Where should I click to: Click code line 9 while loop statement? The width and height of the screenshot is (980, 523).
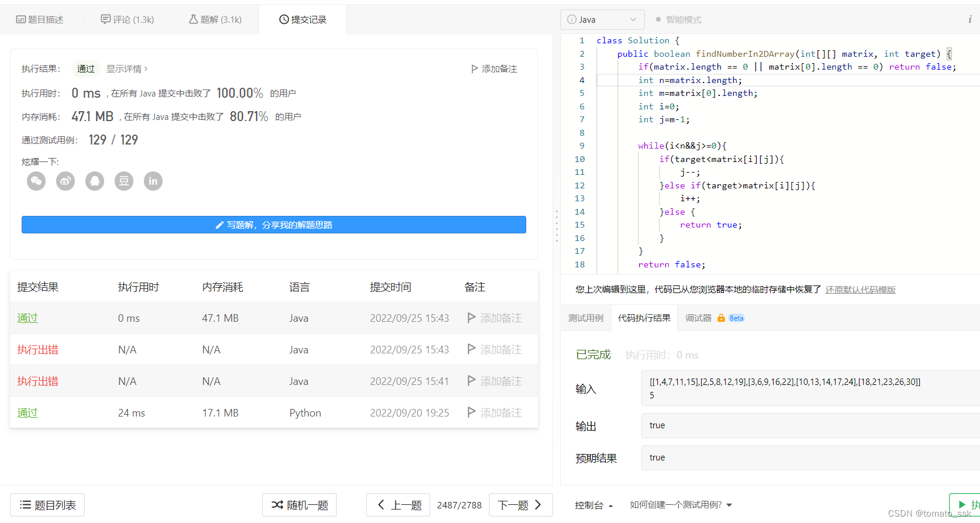pos(682,146)
